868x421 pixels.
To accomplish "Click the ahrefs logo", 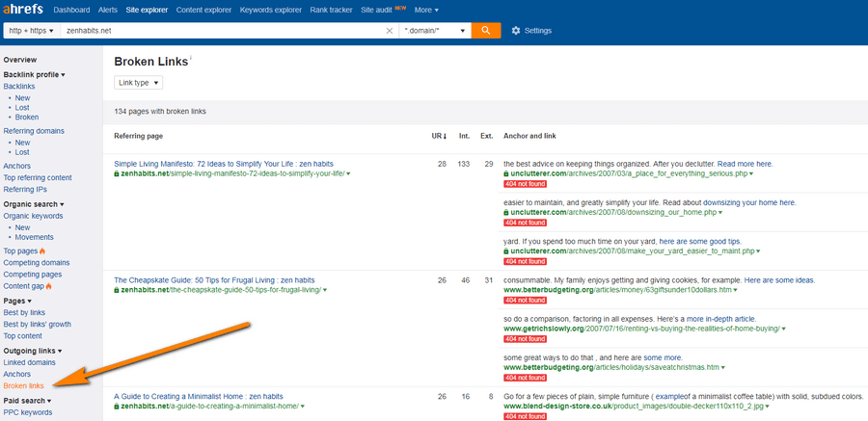I will click(x=24, y=10).
